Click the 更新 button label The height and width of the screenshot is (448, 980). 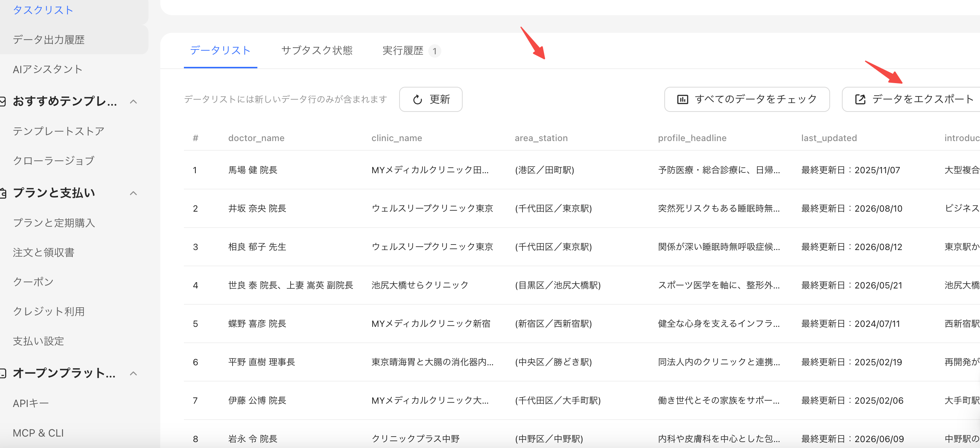click(x=440, y=99)
